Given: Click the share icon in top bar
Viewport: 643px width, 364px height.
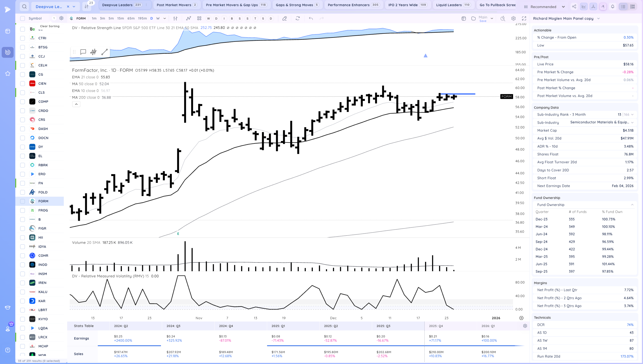Looking at the screenshot, I should [x=574, y=7].
